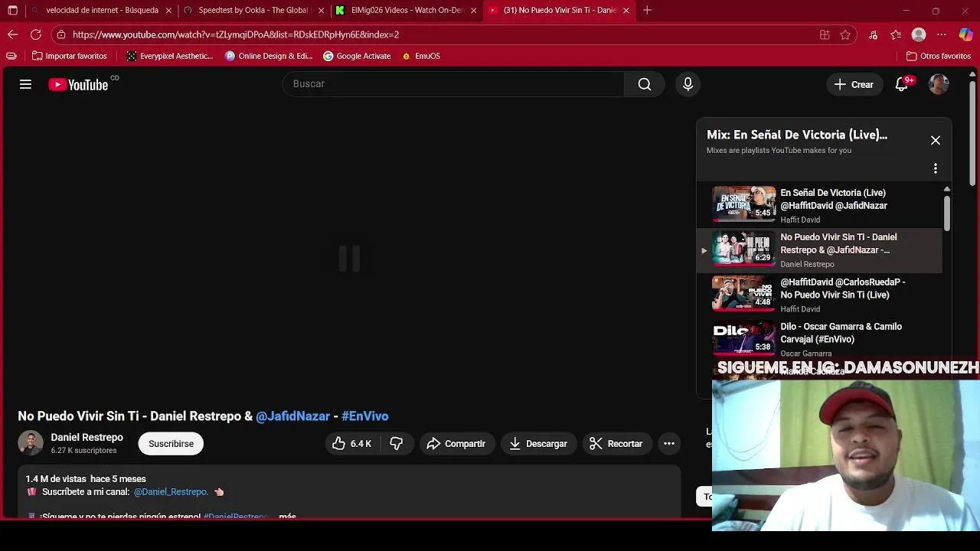
Task: Open the Recortar clip tool
Action: pyautogui.click(x=616, y=444)
